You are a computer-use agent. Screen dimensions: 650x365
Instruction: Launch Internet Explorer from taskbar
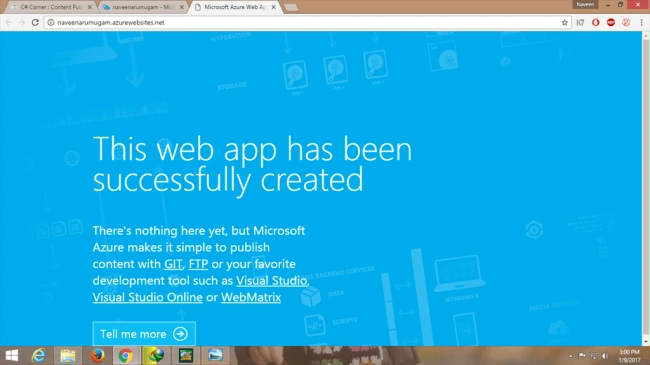coord(39,355)
